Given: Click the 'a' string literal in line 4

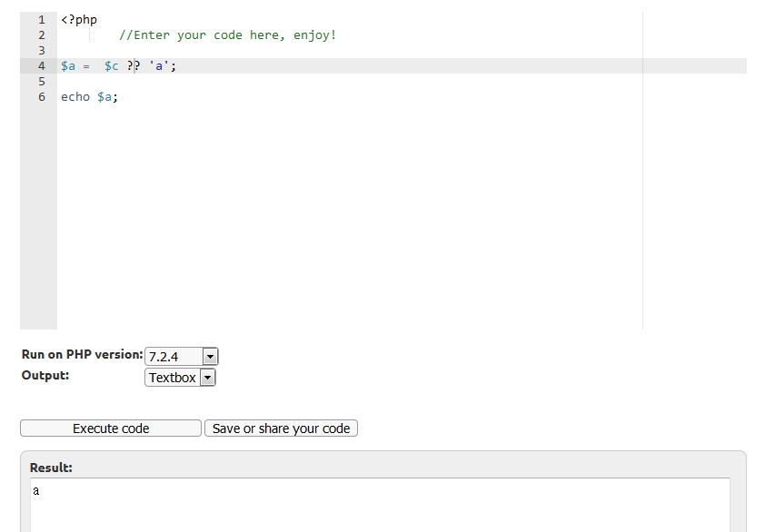Looking at the screenshot, I should point(158,65).
